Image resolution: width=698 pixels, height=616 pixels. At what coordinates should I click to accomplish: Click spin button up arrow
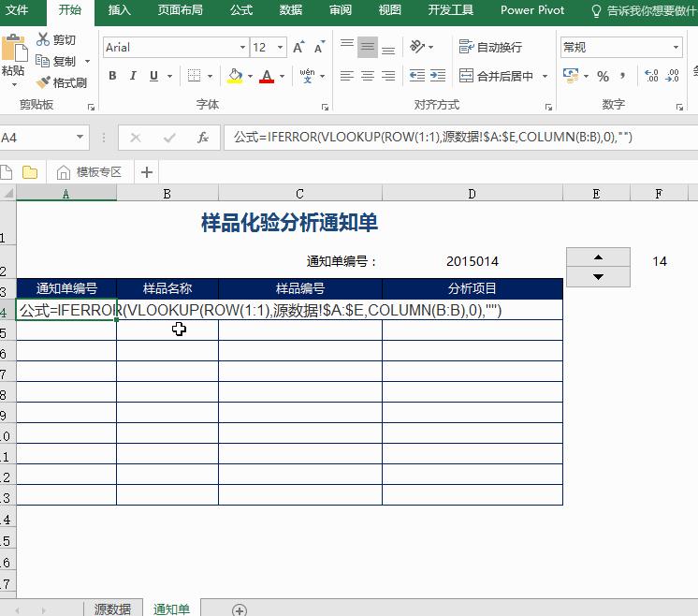(x=598, y=257)
